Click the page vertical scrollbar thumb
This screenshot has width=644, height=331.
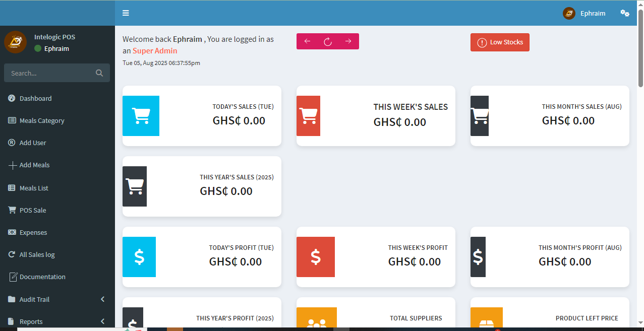point(640,48)
